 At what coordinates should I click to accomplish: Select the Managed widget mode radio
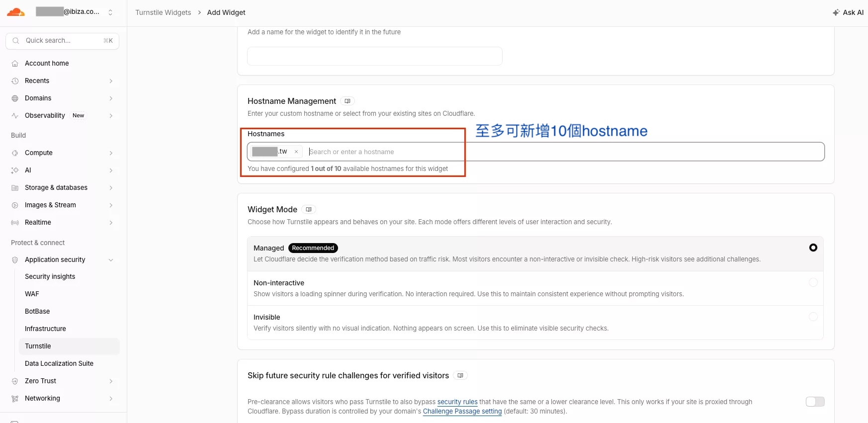point(813,248)
